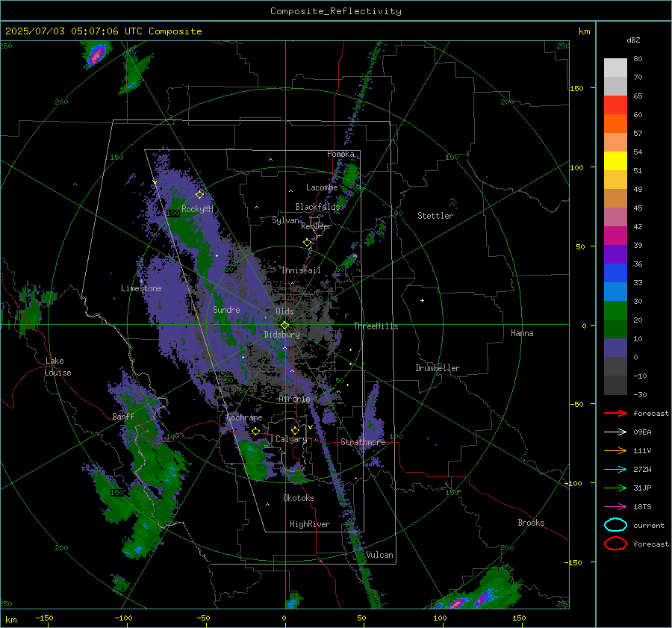Viewport: 672px width, 628px height.
Task: Click intense storm cell at top-left corner
Action: point(96,55)
